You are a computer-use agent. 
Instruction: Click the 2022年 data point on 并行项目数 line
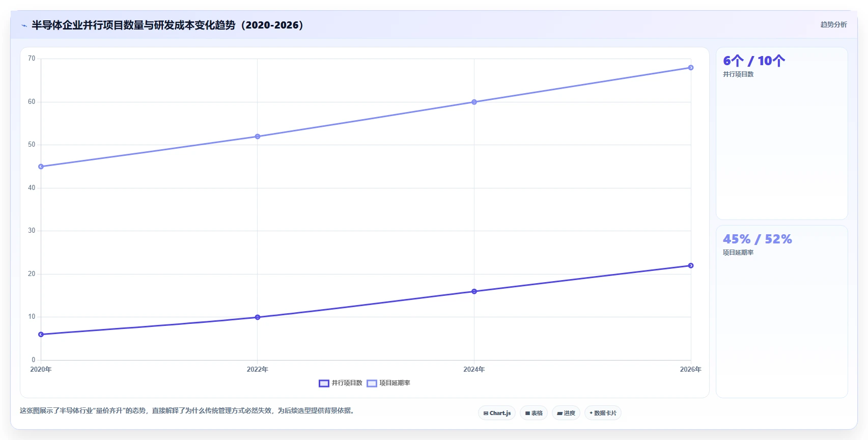pos(258,317)
